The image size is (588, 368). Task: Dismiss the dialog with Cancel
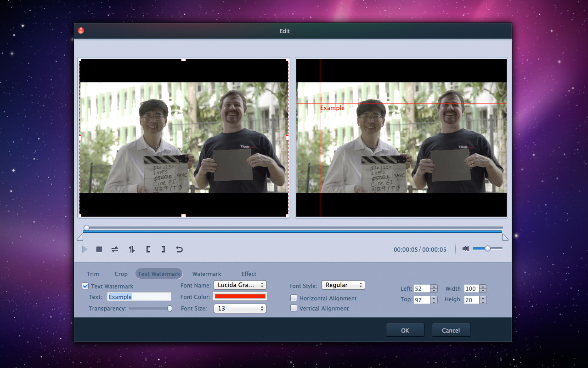click(451, 330)
